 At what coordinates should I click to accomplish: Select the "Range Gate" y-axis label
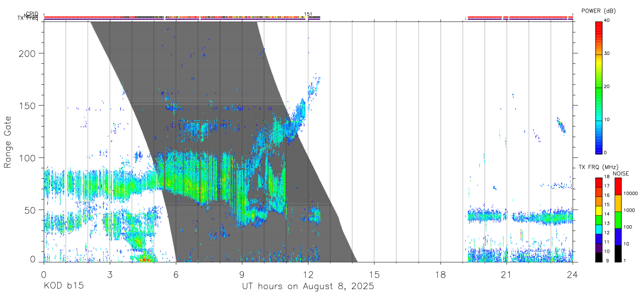click(x=8, y=142)
